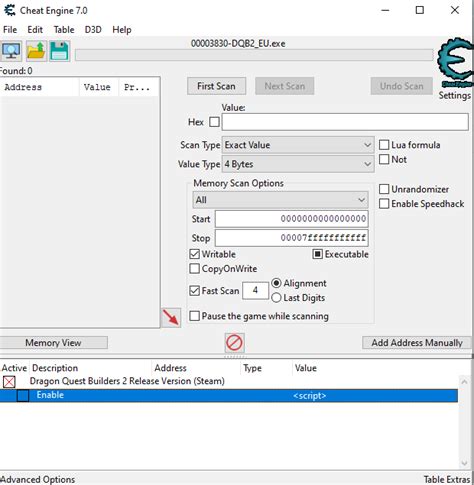Screen dimensions: 474x485
Task: Click the results Value column header
Action: 99,87
